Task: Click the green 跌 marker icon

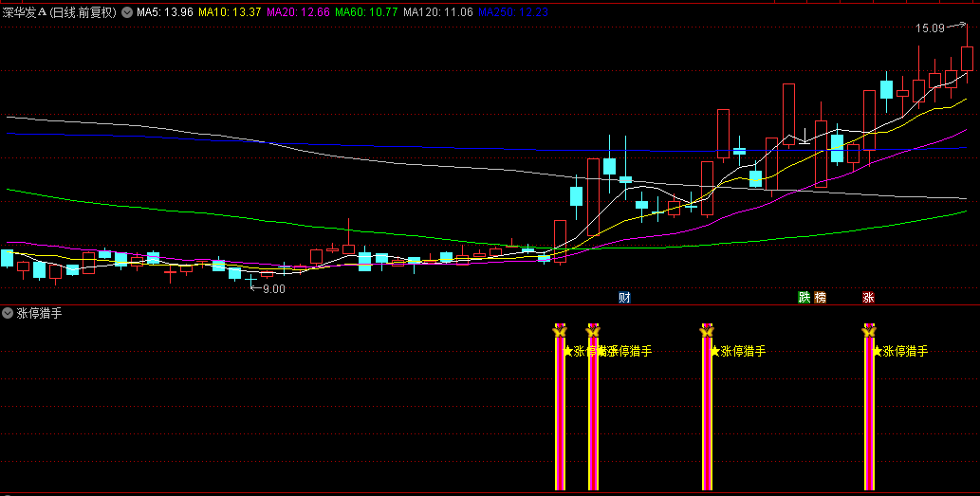Action: [x=804, y=298]
